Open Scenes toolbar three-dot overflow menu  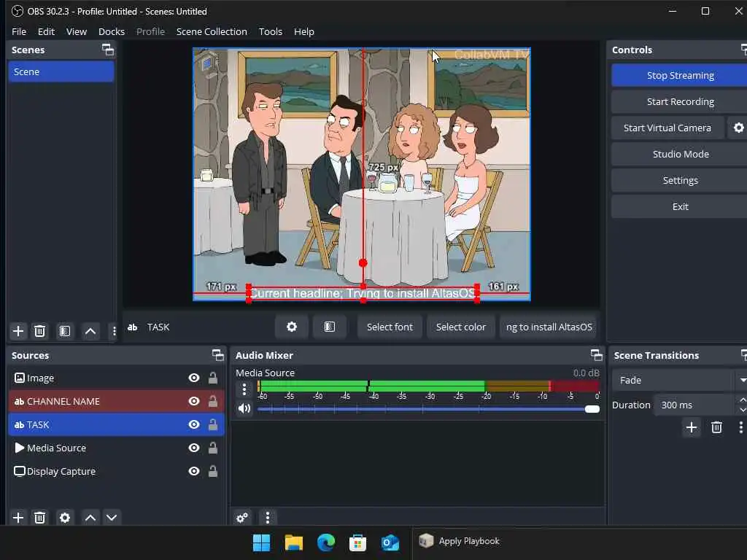point(114,331)
